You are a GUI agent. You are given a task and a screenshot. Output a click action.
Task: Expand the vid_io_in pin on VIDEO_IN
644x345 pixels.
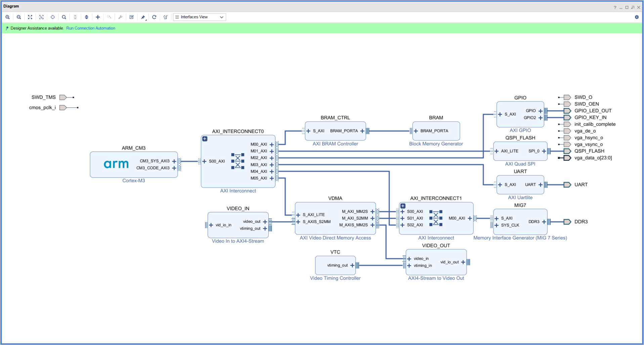pos(211,225)
